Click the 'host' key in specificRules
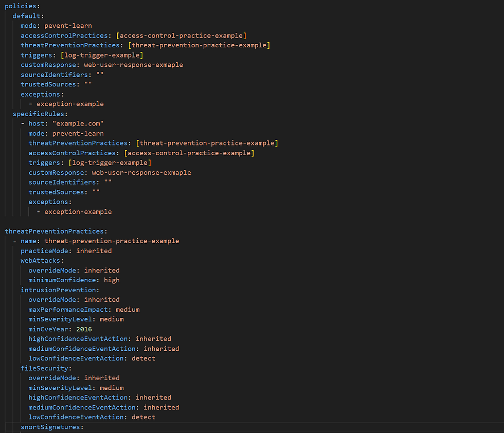The height and width of the screenshot is (433, 504). (x=37, y=124)
